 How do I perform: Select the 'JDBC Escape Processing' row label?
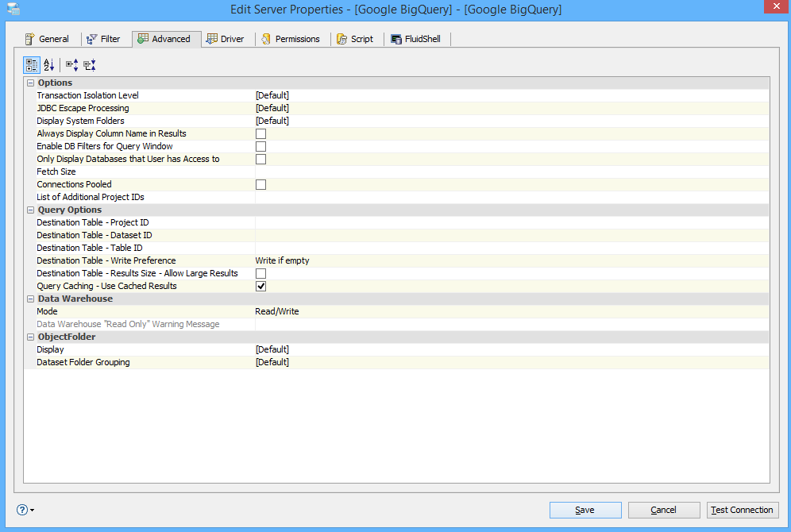pyautogui.click(x=83, y=108)
